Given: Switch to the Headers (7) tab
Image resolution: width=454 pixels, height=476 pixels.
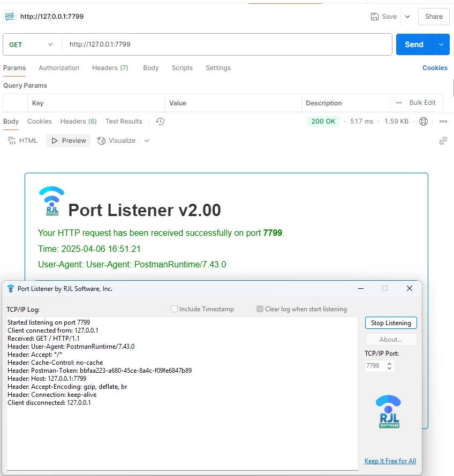Looking at the screenshot, I should [110, 68].
